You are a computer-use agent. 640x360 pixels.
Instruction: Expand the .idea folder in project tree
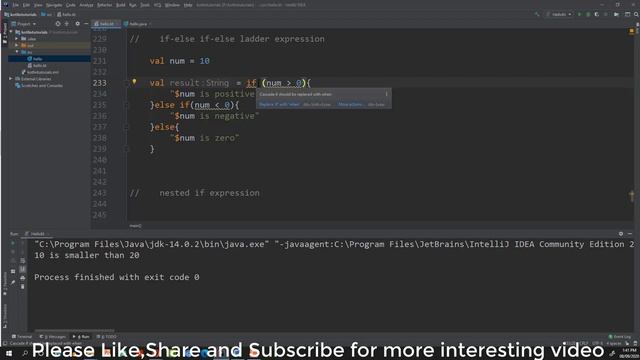pos(17,39)
